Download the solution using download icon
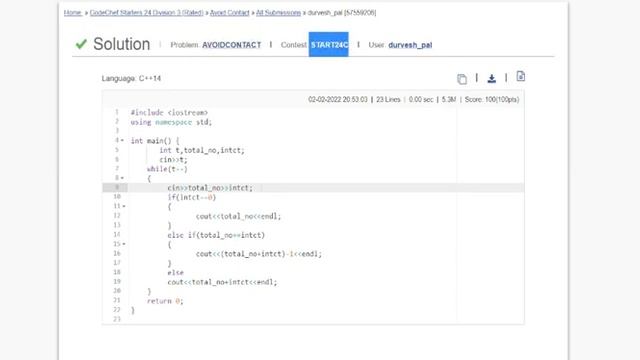The height and width of the screenshot is (360, 640). [x=491, y=78]
